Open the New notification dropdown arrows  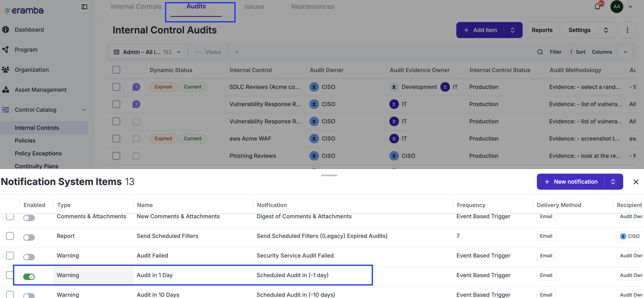click(x=613, y=182)
